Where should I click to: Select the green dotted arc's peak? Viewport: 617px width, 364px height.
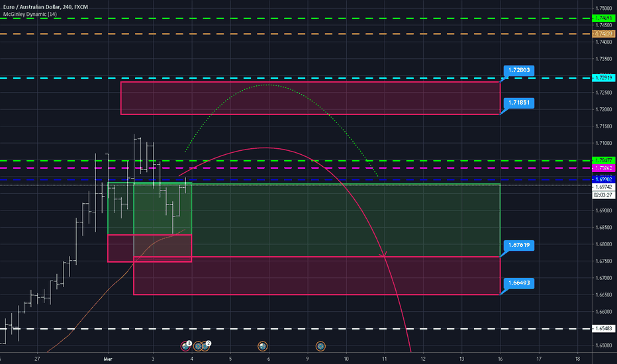(267, 85)
